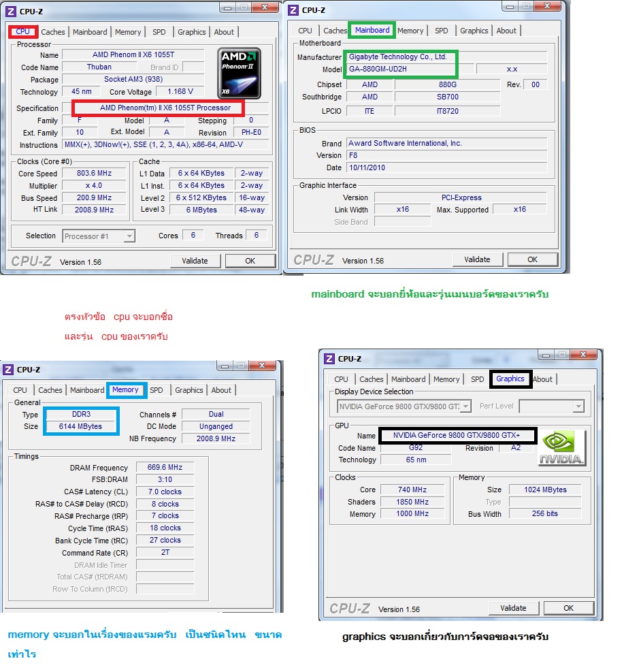Click the DRAM Frequency value 669.6 MHz

pyautogui.click(x=165, y=468)
